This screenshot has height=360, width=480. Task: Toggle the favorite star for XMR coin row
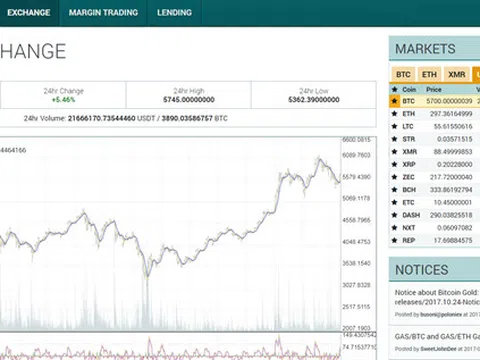(x=395, y=152)
